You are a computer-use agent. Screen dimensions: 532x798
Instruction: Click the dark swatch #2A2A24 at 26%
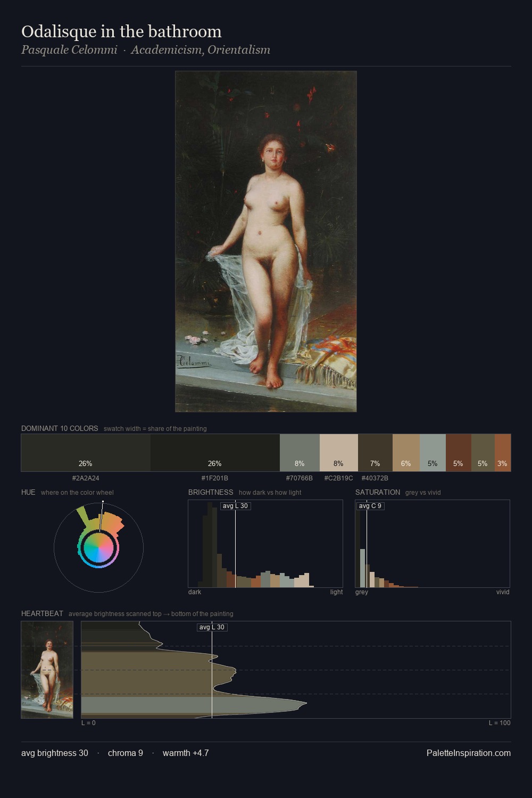pyautogui.click(x=86, y=453)
